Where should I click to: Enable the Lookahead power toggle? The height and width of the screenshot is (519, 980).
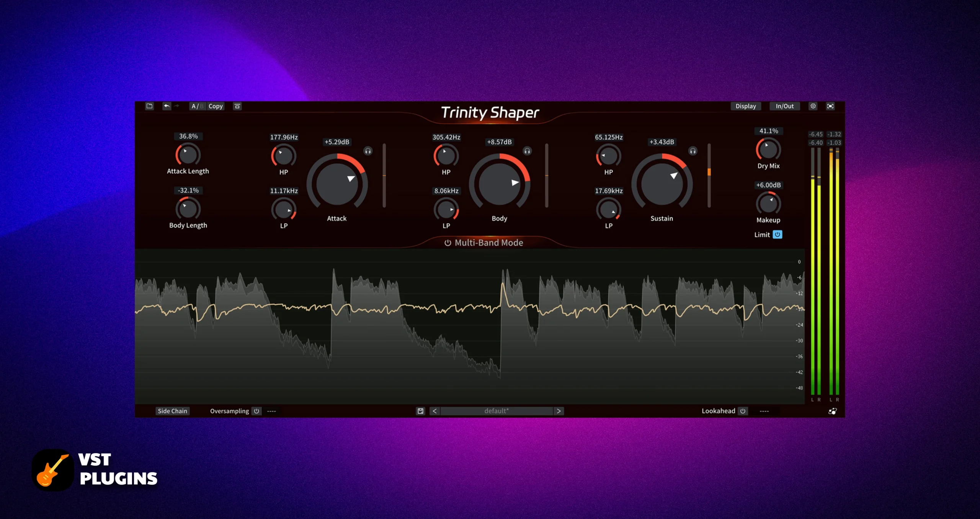point(743,411)
